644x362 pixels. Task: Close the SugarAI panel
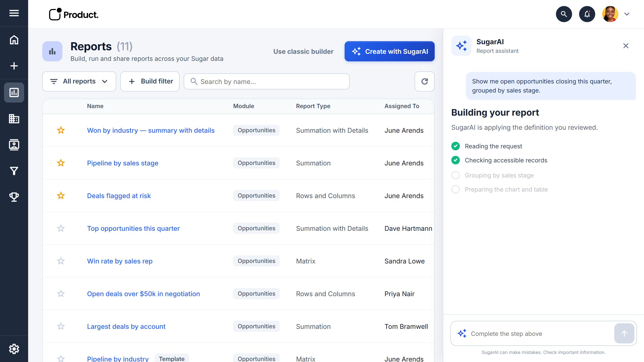(x=626, y=46)
